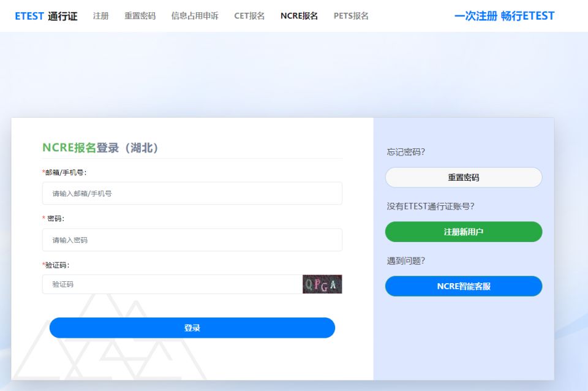Screen dimensions: 588x391
Task: Click the 一次注册 畅行ETEST slogan
Action: 504,16
